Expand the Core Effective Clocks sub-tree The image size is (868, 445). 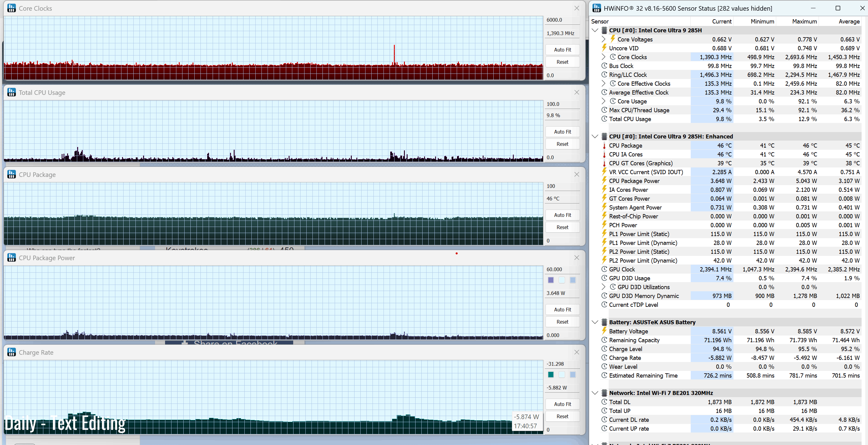pos(604,84)
